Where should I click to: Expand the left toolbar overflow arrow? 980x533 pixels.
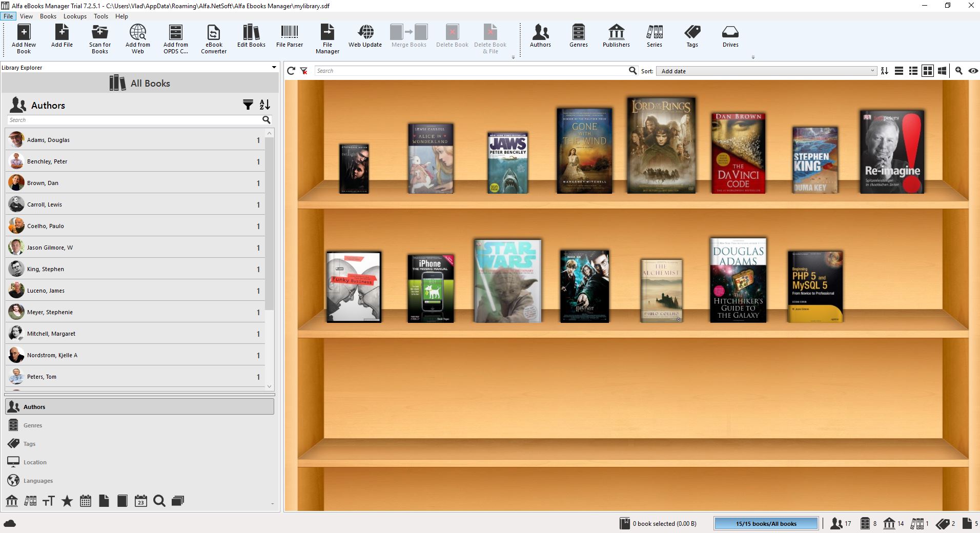tap(513, 58)
